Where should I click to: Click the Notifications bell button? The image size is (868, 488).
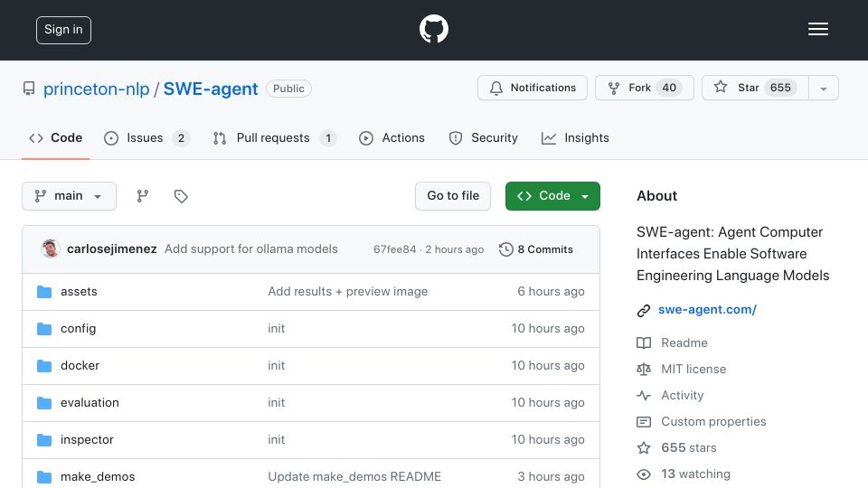click(x=533, y=88)
